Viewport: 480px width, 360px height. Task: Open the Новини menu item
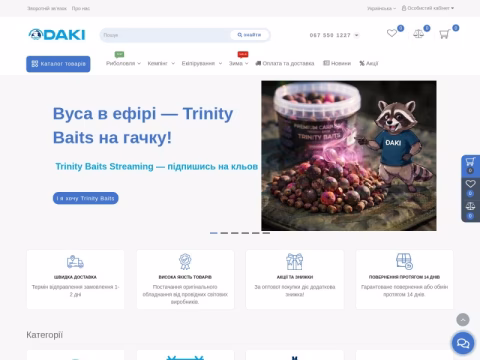click(337, 63)
